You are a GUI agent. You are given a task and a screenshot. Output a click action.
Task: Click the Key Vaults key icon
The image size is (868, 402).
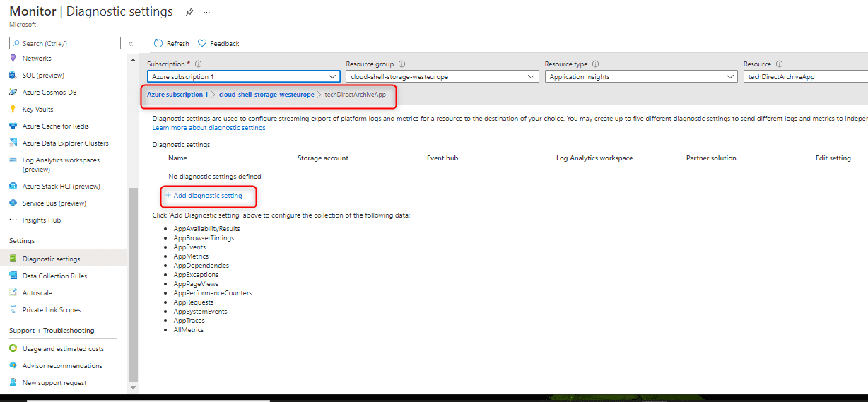tap(13, 109)
